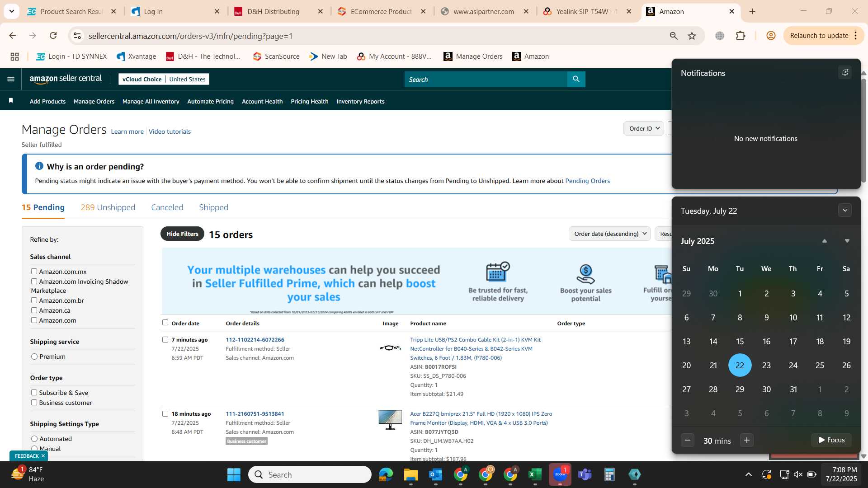The image size is (868, 488).
Task: Click the Relaunch to update button
Action: pyautogui.click(x=819, y=36)
